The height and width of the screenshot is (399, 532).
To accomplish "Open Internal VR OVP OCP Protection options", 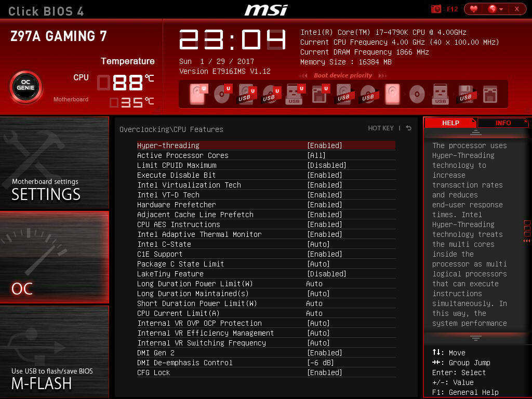I will coord(266,323).
